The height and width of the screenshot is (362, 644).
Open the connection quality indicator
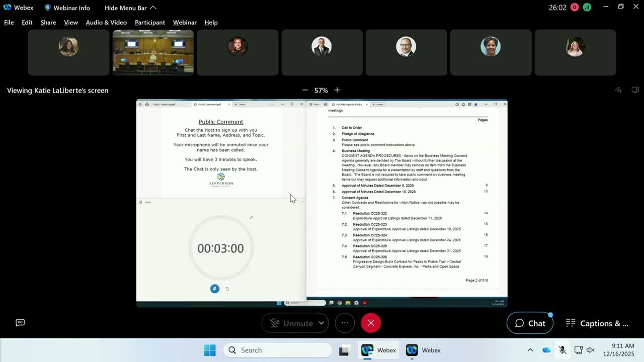tap(587, 8)
